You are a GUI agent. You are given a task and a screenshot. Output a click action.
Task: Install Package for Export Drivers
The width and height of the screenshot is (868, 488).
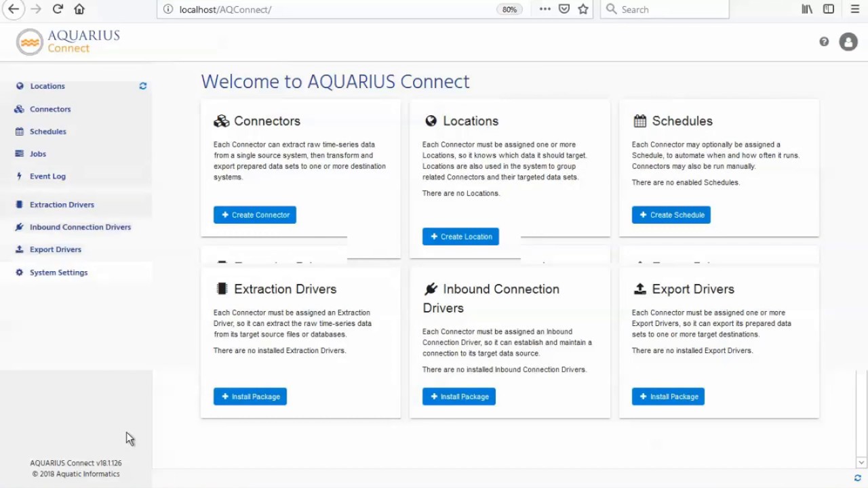click(668, 396)
